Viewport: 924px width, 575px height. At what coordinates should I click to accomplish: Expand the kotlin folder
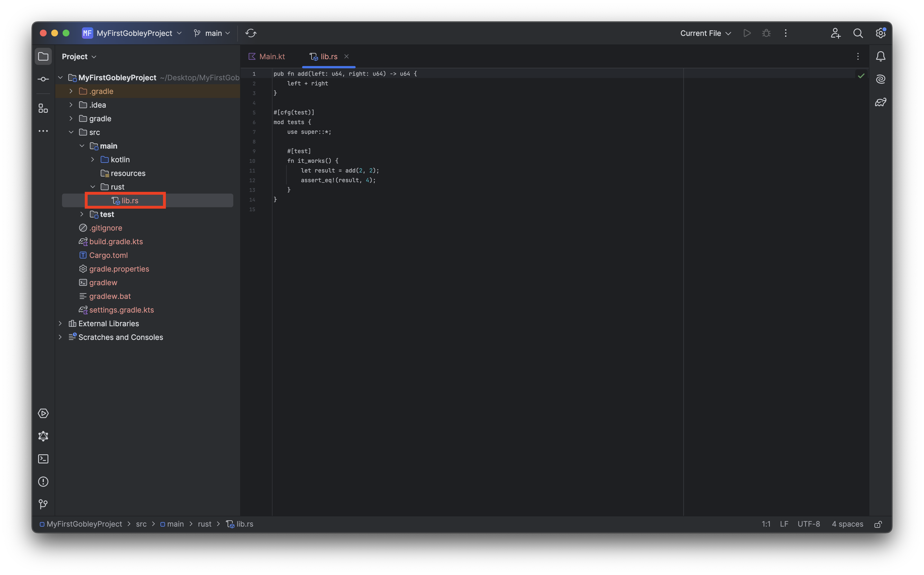(92, 160)
